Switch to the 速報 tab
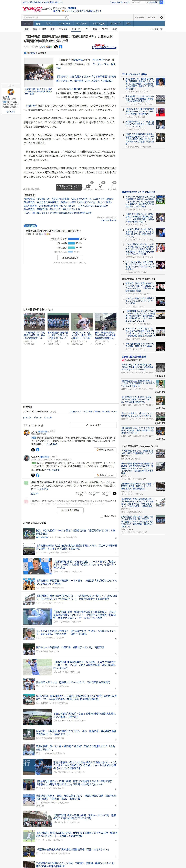 point(38,24)
